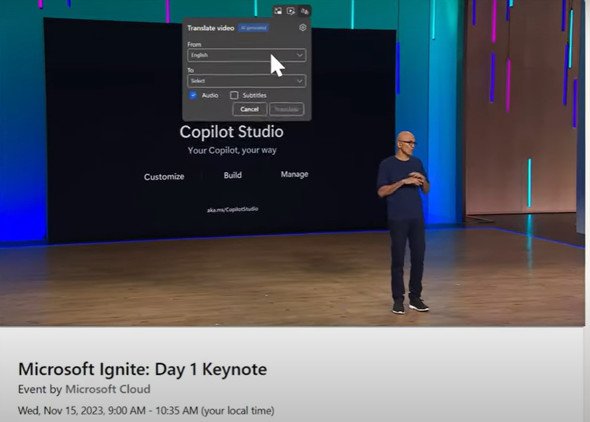Click the Microsoft Ignite: Day 1 Keynote title
The width and height of the screenshot is (590, 422).
tap(143, 369)
